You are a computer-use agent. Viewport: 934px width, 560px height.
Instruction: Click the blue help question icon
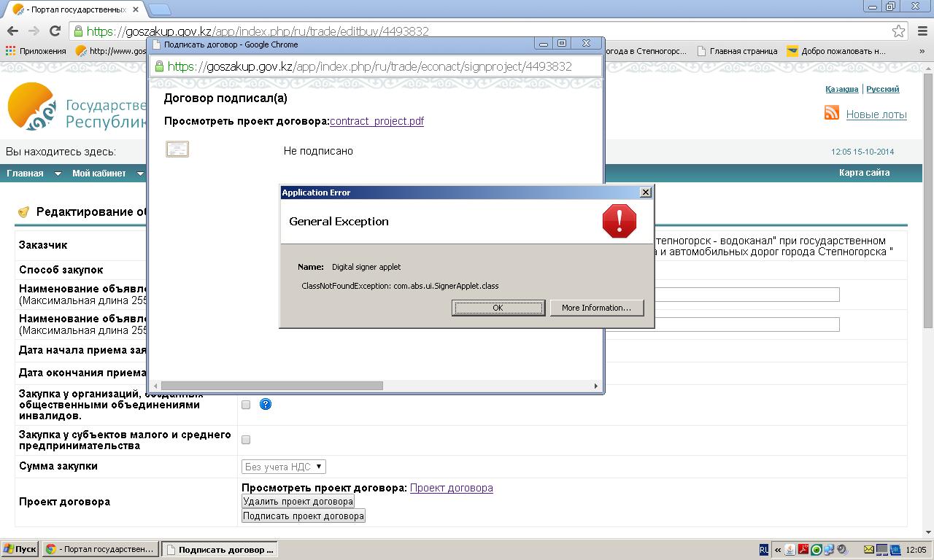(x=266, y=404)
